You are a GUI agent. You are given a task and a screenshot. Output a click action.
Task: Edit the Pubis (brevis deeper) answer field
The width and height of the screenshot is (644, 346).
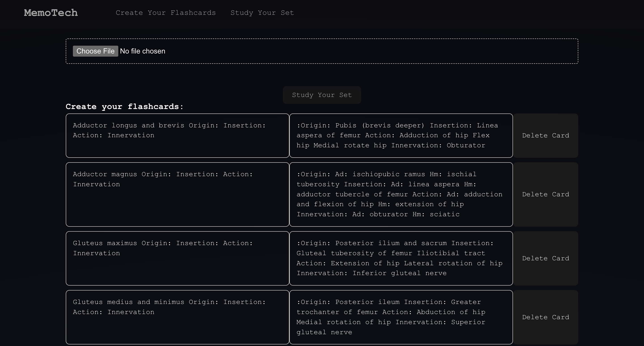click(x=401, y=136)
